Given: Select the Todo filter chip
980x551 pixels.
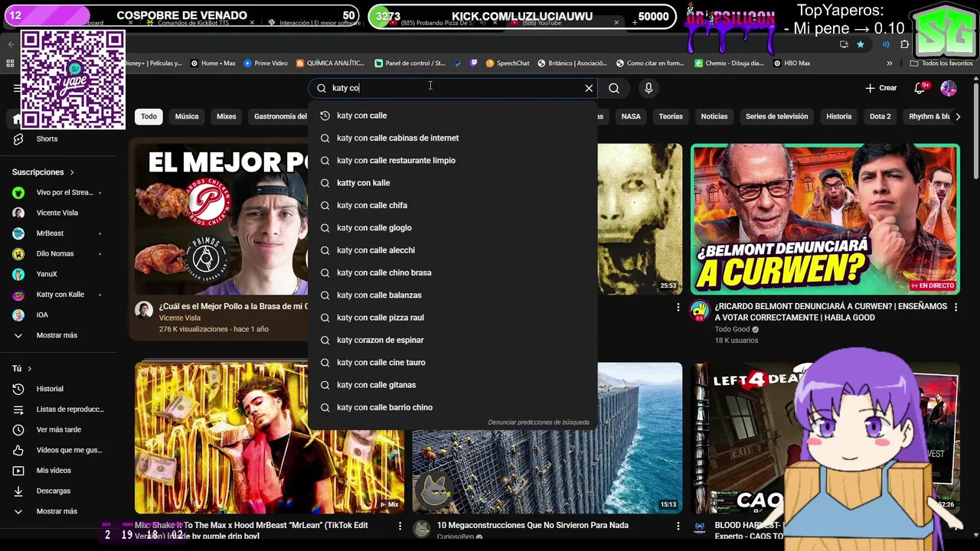Looking at the screenshot, I should click(x=149, y=116).
